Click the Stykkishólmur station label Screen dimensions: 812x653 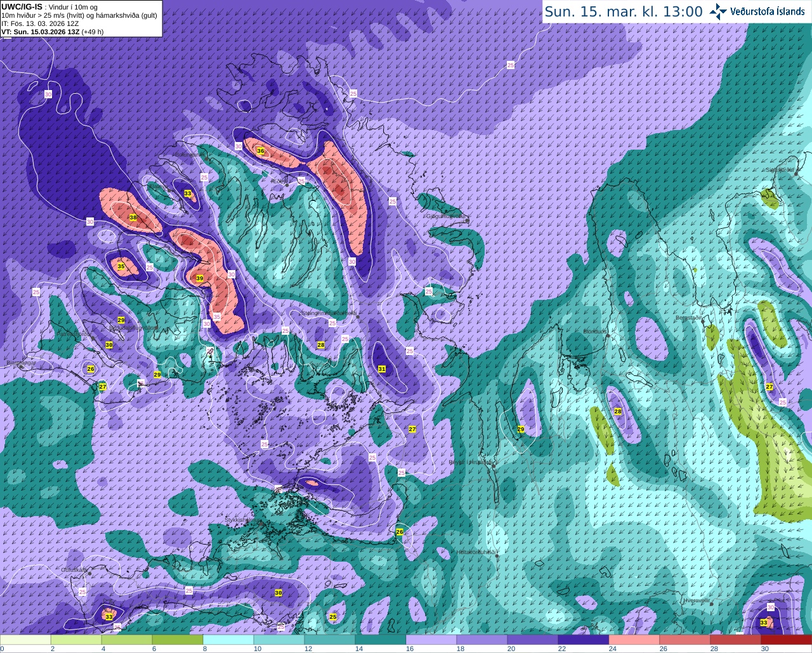pos(241,520)
